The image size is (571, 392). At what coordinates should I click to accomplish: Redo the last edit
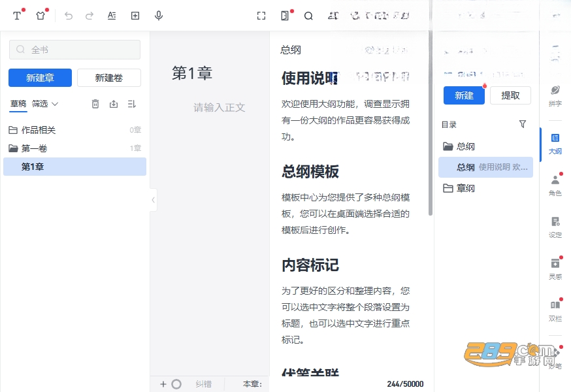[90, 16]
